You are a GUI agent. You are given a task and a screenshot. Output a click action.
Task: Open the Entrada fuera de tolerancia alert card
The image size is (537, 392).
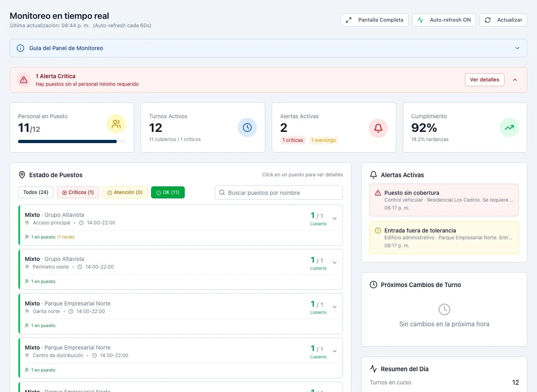(x=444, y=238)
